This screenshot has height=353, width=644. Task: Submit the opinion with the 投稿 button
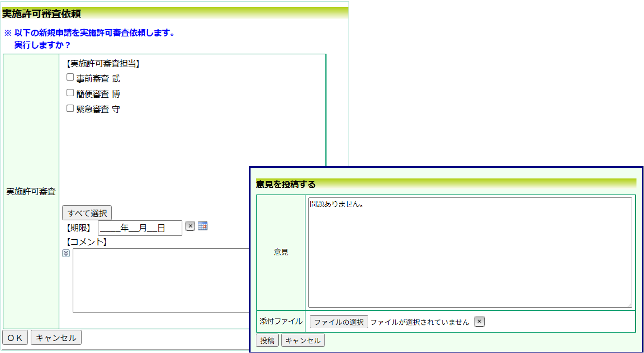point(267,340)
